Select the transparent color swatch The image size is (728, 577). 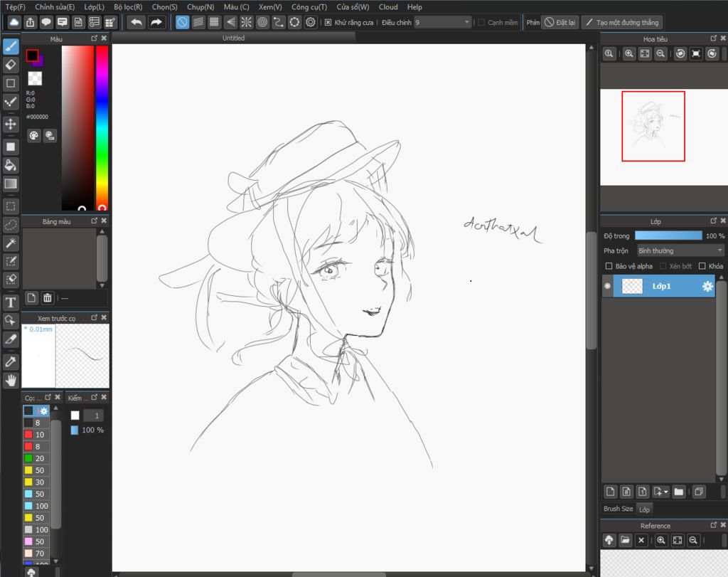35,78
